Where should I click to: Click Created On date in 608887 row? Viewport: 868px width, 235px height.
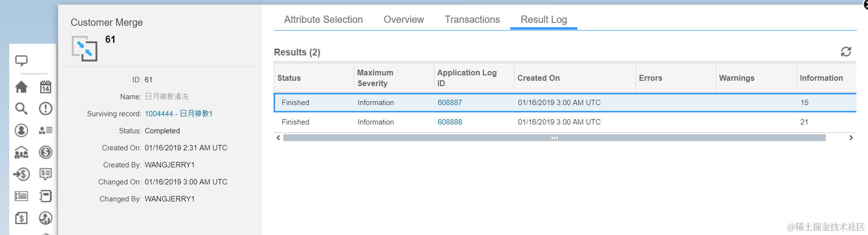(x=559, y=103)
